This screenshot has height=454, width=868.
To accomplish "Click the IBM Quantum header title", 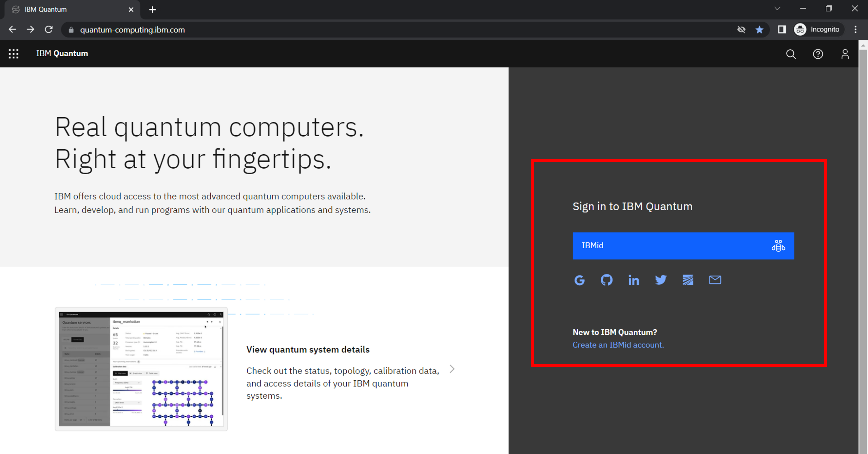I will (62, 53).
